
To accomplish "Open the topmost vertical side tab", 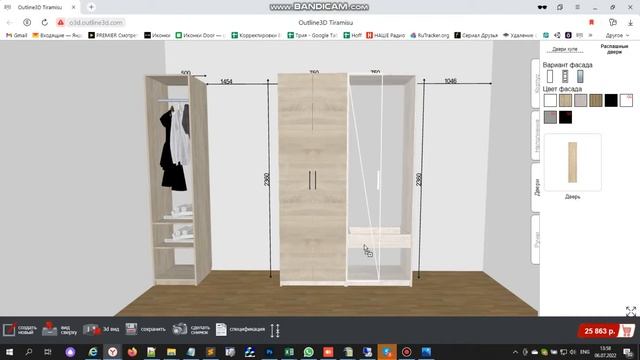I will (x=536, y=83).
